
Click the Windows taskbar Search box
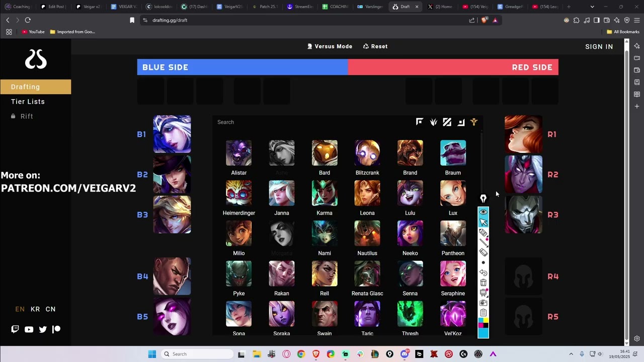pos(198,354)
